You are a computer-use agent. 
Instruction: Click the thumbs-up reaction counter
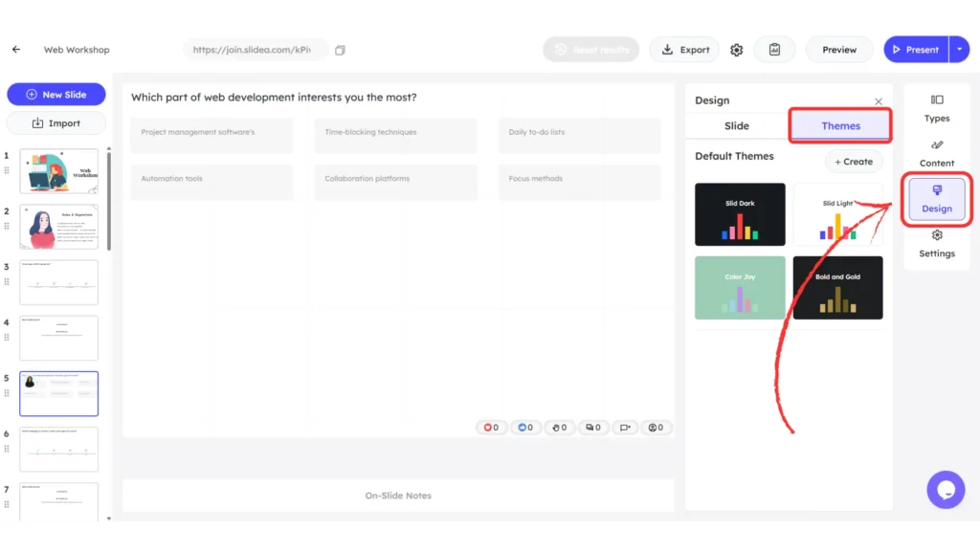point(524,427)
